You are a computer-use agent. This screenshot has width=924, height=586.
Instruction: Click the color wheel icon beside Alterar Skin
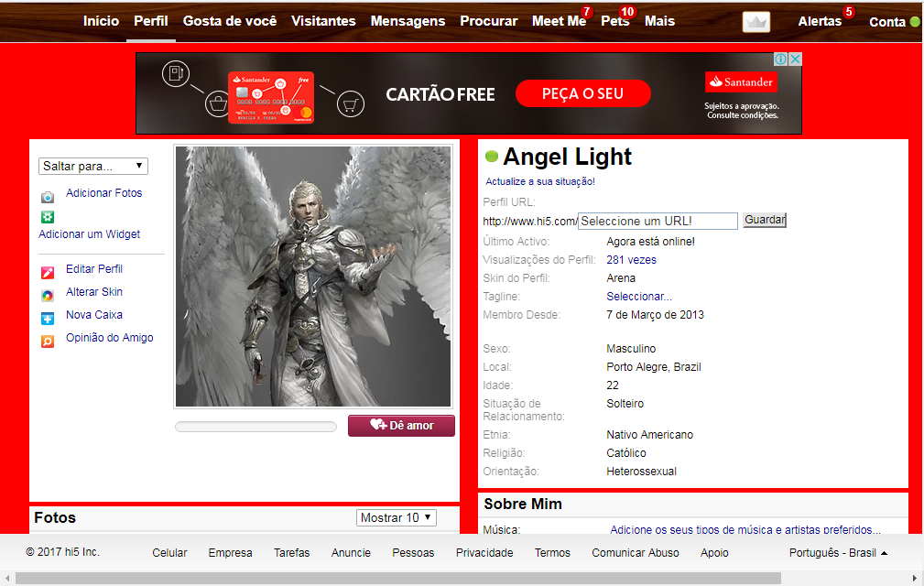[47, 296]
